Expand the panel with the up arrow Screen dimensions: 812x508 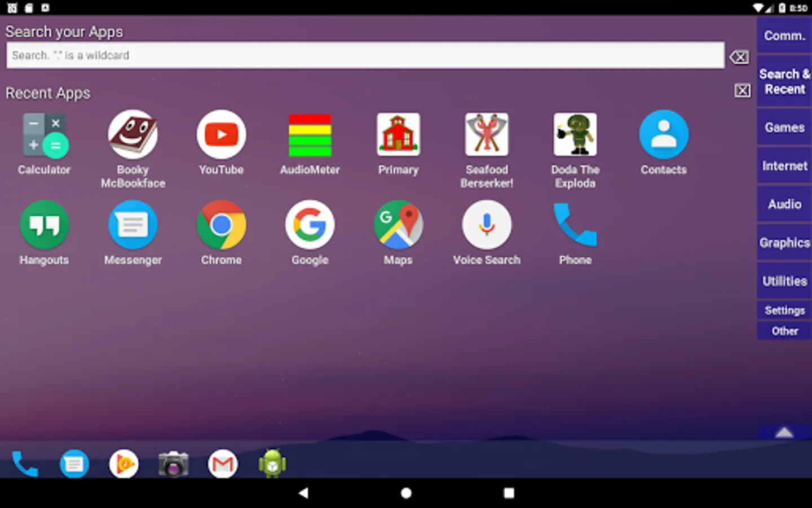(784, 432)
